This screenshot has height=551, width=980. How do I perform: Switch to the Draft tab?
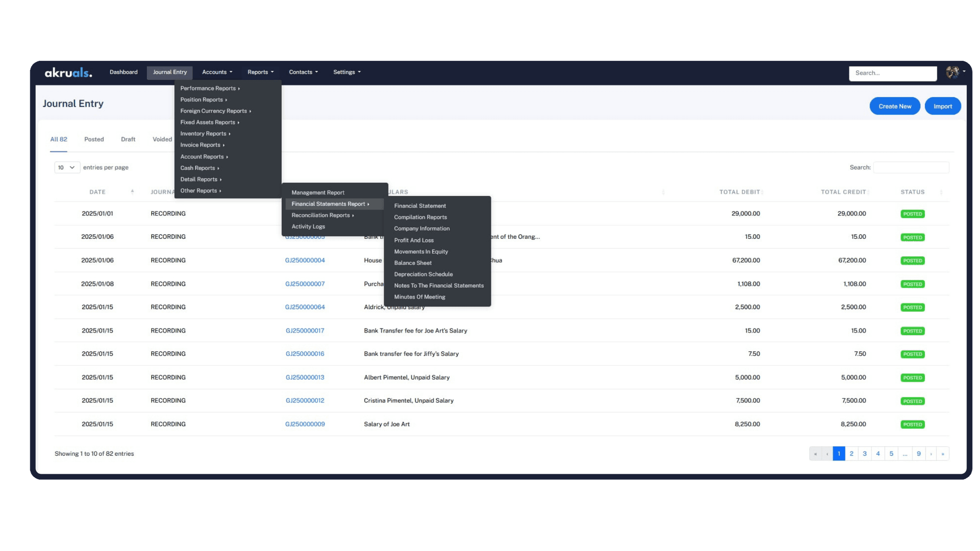128,139
